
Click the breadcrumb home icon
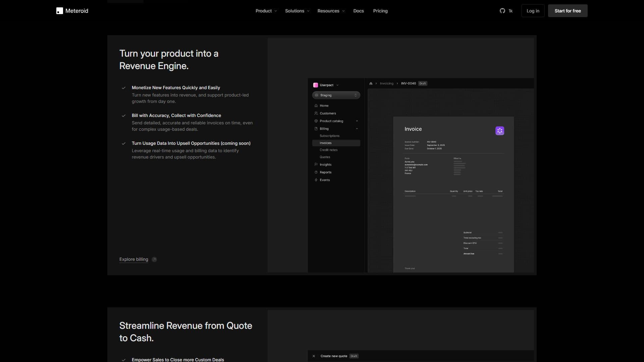[x=371, y=83]
